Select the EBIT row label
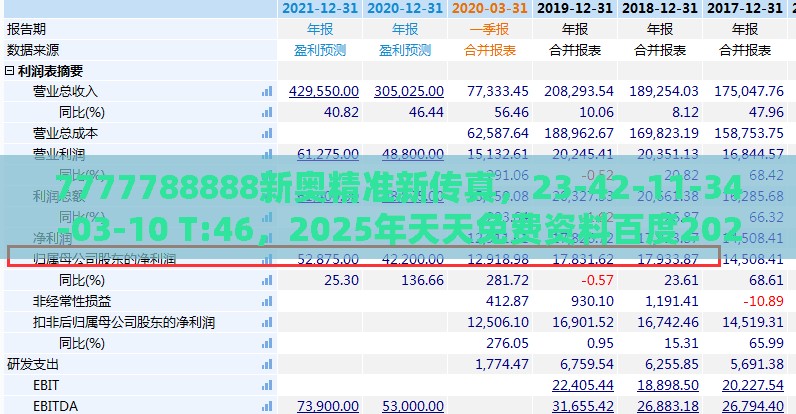Image resolution: width=796 pixels, height=414 pixels. (46, 386)
